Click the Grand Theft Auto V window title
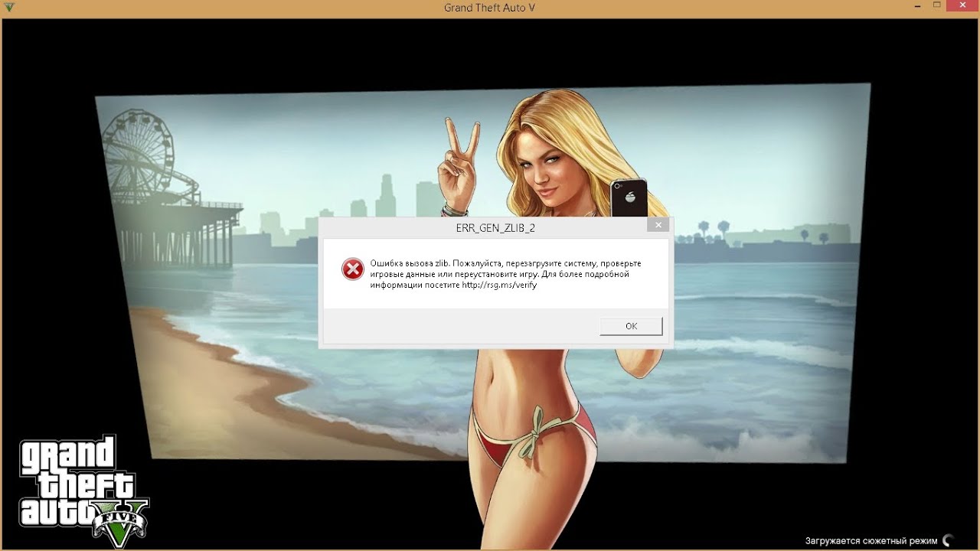The width and height of the screenshot is (980, 551). click(489, 8)
